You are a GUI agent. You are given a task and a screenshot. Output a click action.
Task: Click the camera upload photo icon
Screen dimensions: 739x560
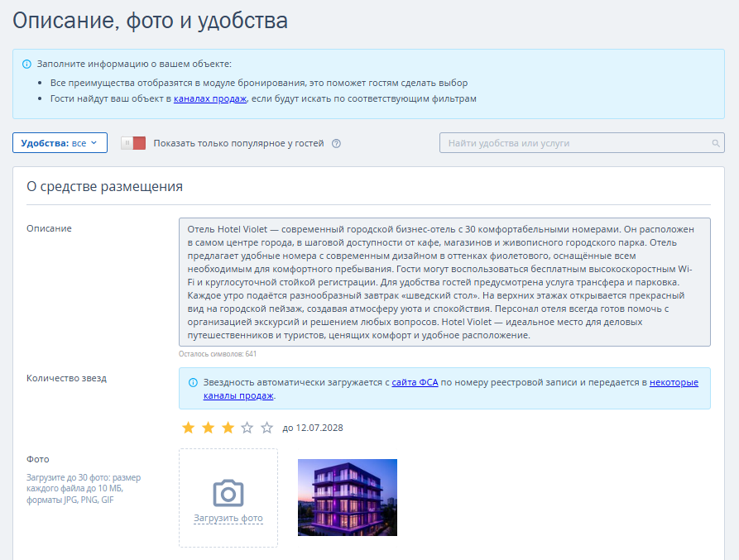click(x=228, y=493)
